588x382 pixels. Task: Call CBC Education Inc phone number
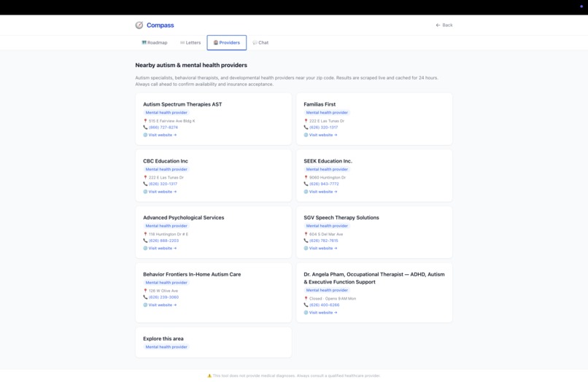(x=163, y=184)
